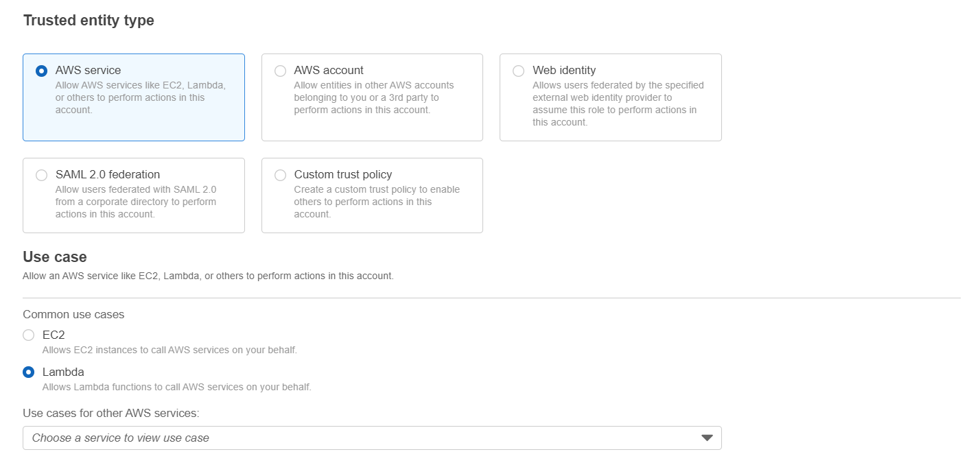Viewport: 980px width, 476px height.
Task: Click the 'SAML 2.0 federation' card title
Action: (x=108, y=174)
